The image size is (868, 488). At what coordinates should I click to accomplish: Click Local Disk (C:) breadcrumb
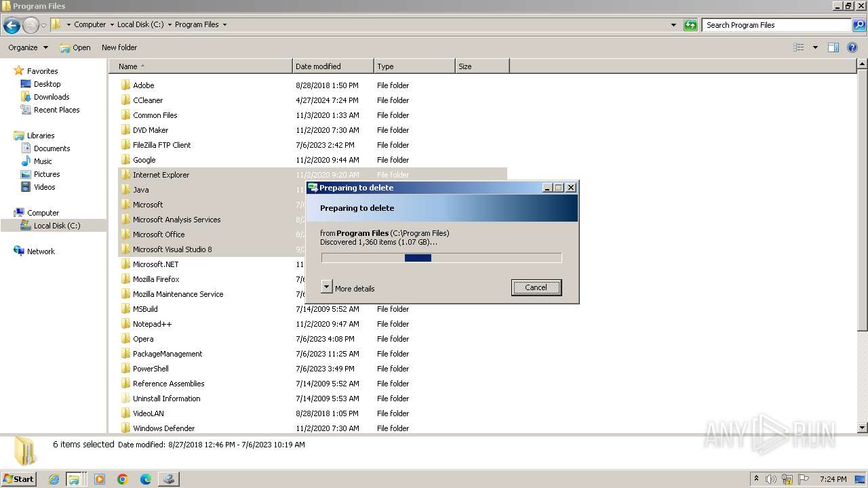140,24
